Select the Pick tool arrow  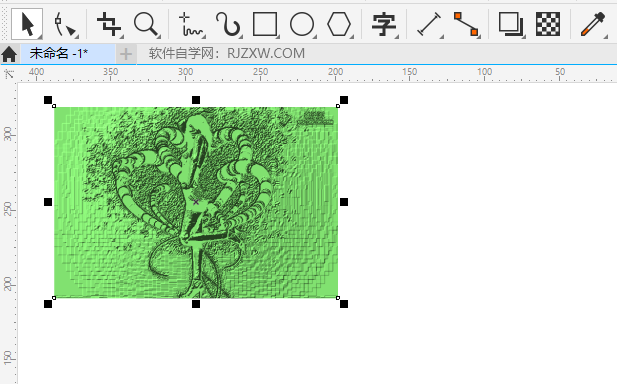[27, 24]
